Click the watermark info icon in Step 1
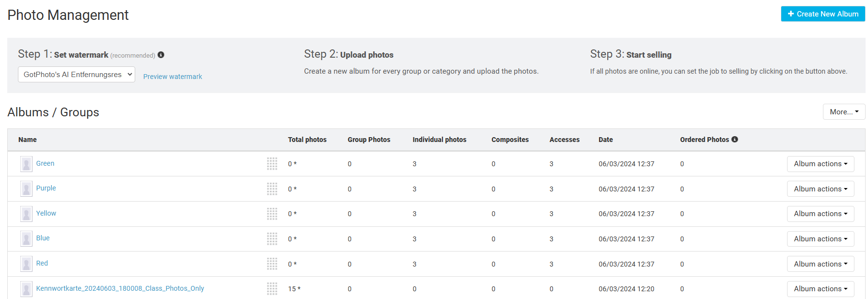The width and height of the screenshot is (868, 299). tap(161, 55)
